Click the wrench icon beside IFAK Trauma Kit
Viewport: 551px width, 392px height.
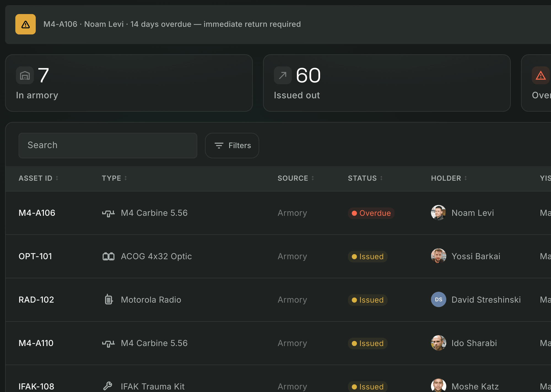click(x=108, y=386)
